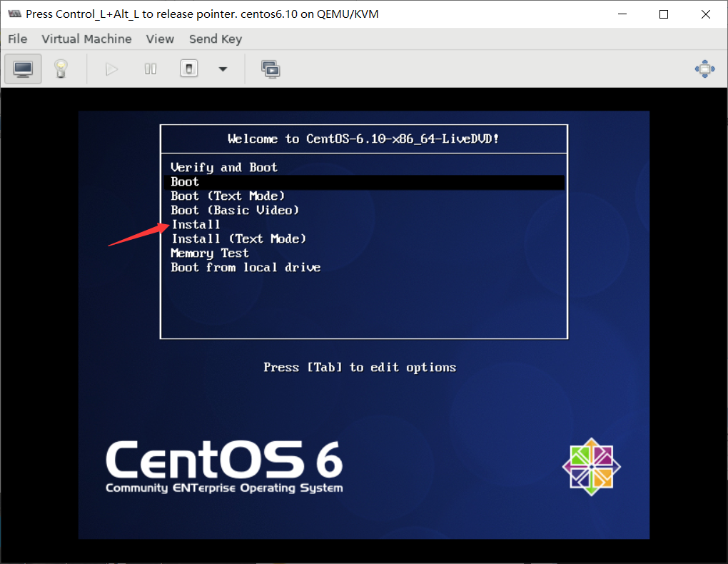The image size is (728, 564).
Task: Minimize the QEMU/KVM window
Action: [x=622, y=14]
